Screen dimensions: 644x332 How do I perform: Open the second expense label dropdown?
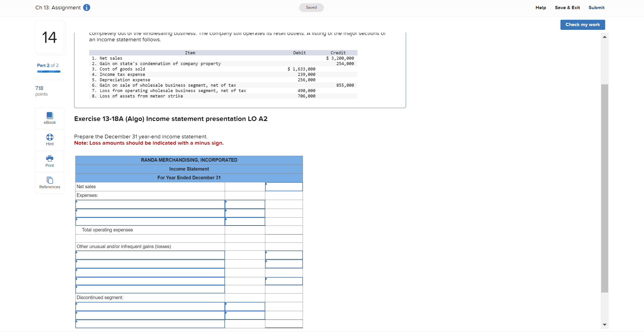pos(150,213)
